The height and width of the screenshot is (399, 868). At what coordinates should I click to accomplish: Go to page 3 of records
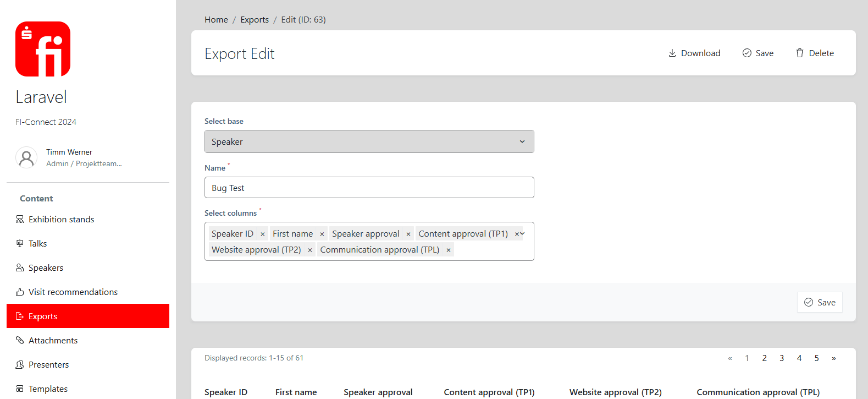782,358
